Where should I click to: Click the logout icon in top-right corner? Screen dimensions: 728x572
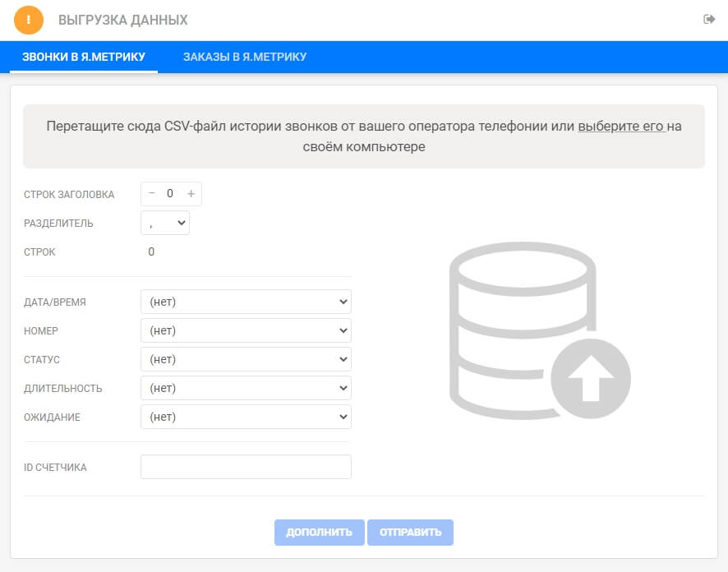tap(709, 20)
